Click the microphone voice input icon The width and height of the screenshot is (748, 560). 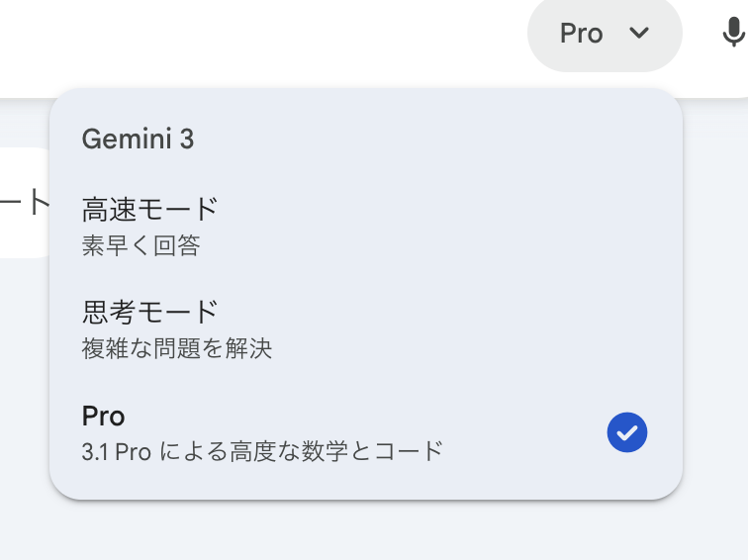[x=732, y=34]
